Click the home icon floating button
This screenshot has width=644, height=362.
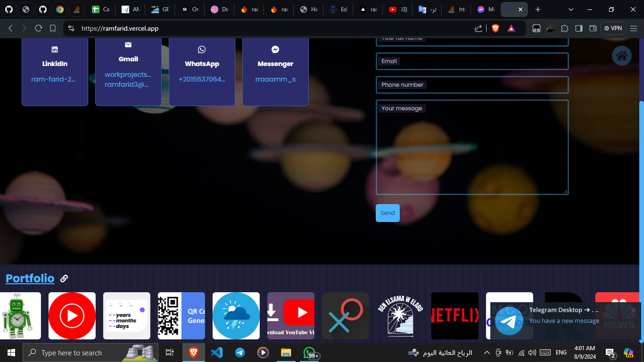(x=621, y=56)
